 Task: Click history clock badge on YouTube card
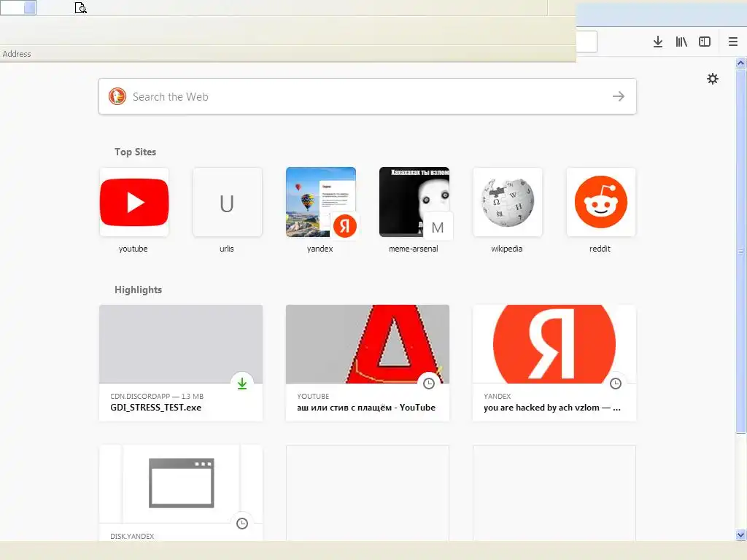pos(429,384)
